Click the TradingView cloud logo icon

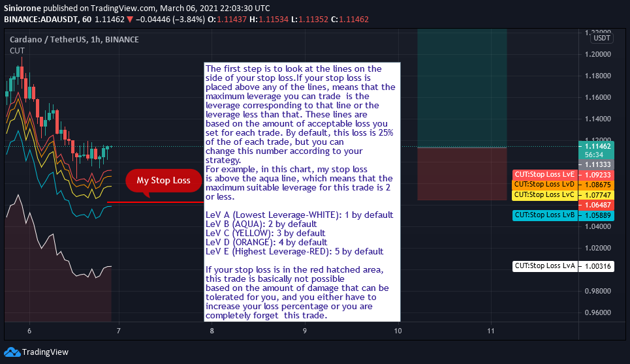point(12,352)
